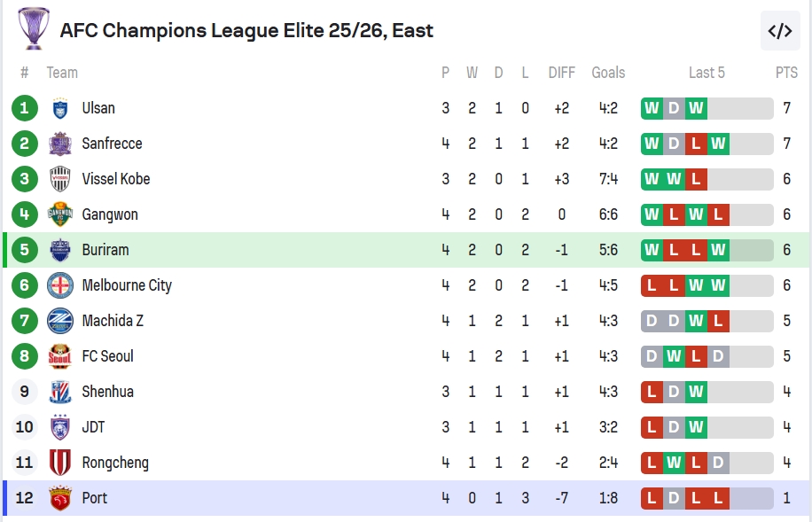Click the PTS column header
Screen dimensions: 812x522
point(786,73)
